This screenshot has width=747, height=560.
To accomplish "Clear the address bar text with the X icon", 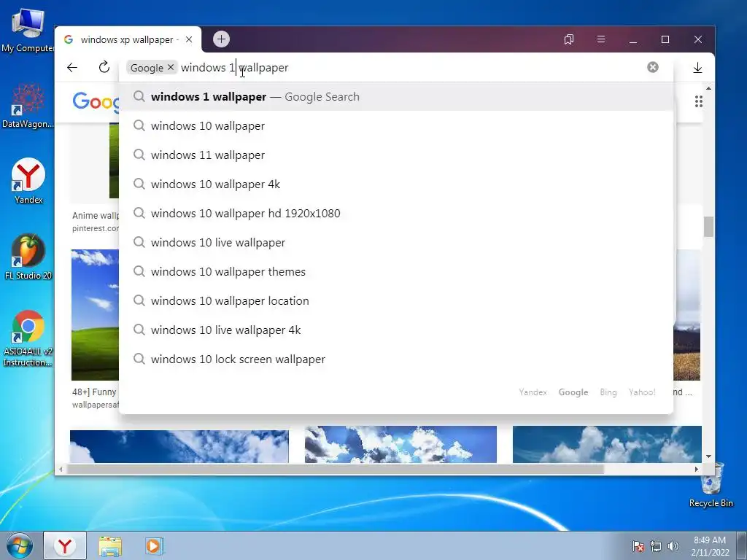I will pos(653,67).
